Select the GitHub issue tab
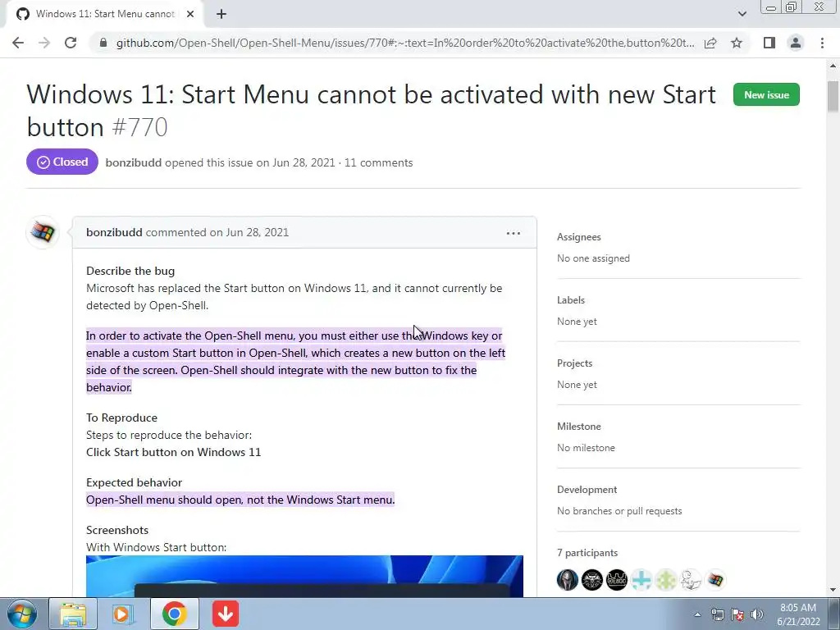This screenshot has width=840, height=630. (104, 14)
